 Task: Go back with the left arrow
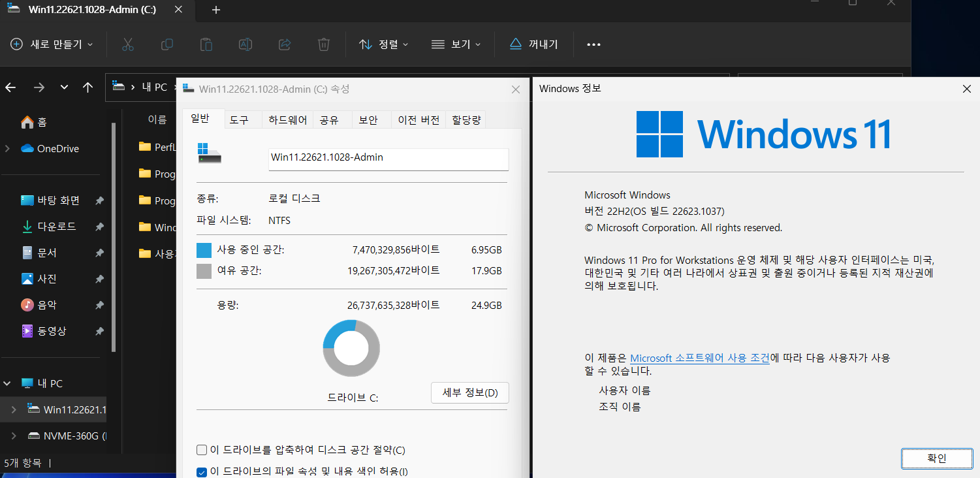(10, 87)
